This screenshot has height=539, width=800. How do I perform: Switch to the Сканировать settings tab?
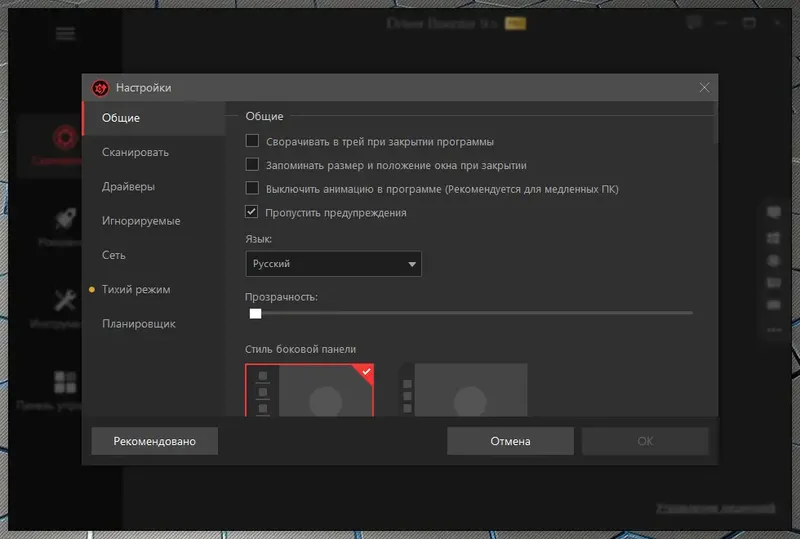[135, 152]
